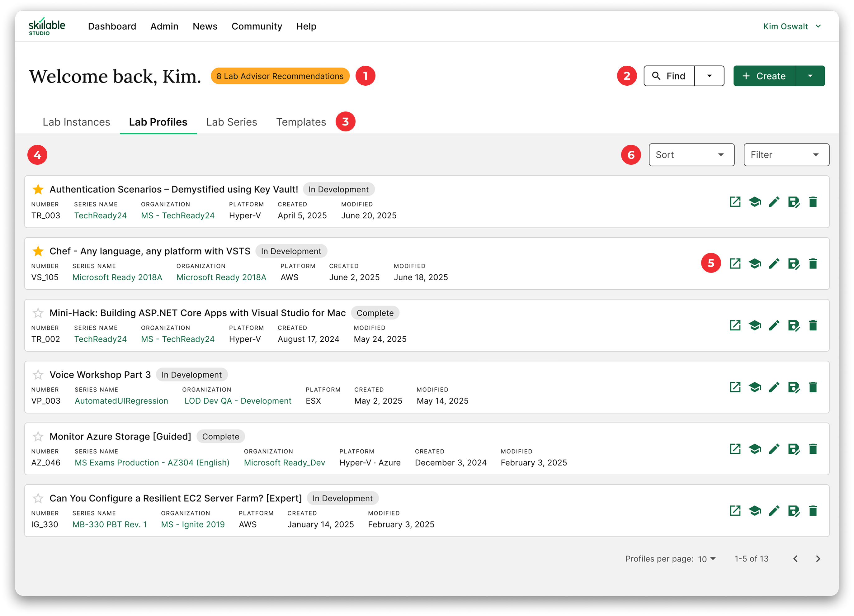Screen dimensions: 854x616
Task: Click the Find search button
Action: pyautogui.click(x=669, y=76)
